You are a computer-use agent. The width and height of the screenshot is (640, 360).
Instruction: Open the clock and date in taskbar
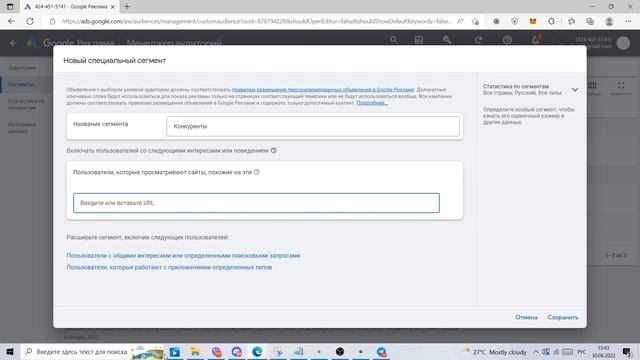pos(604,351)
